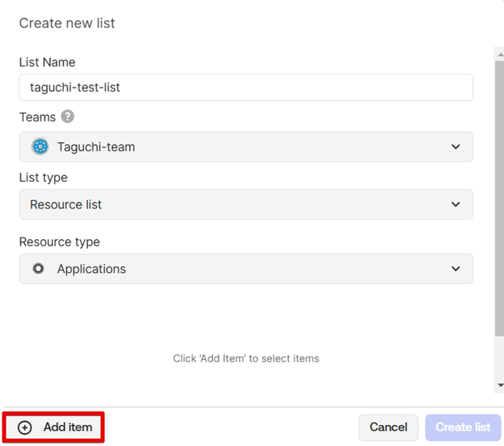Click the Add item button label

click(x=67, y=427)
